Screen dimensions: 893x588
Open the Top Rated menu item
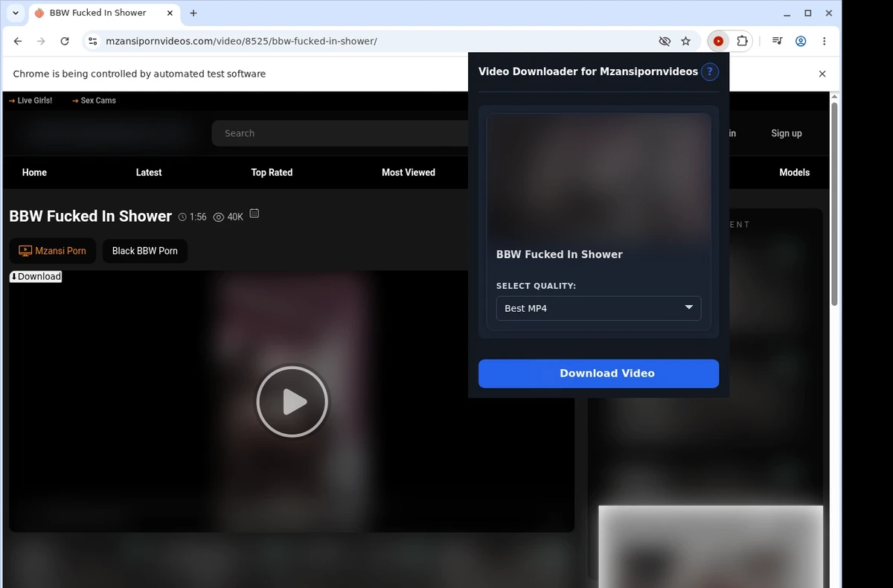pos(272,172)
